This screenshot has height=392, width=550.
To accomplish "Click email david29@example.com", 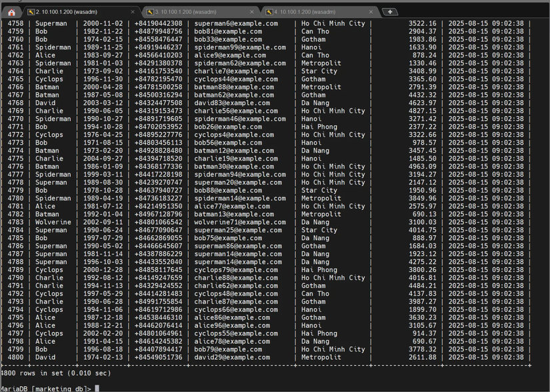I will (232, 357).
